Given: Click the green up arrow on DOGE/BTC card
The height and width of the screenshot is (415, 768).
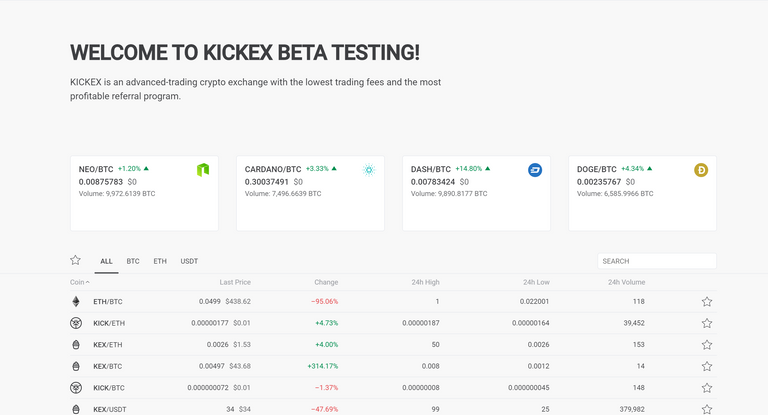Looking at the screenshot, I should (649, 169).
